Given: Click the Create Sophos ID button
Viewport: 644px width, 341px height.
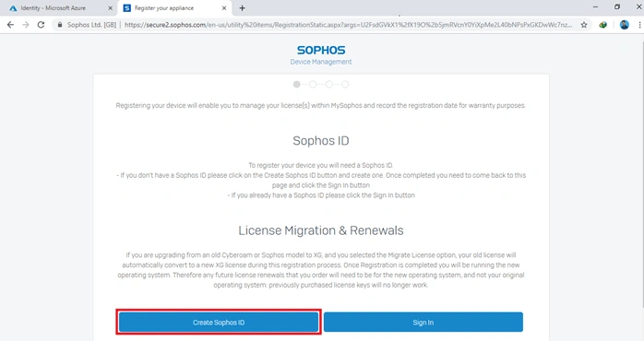Looking at the screenshot, I should [219, 323].
